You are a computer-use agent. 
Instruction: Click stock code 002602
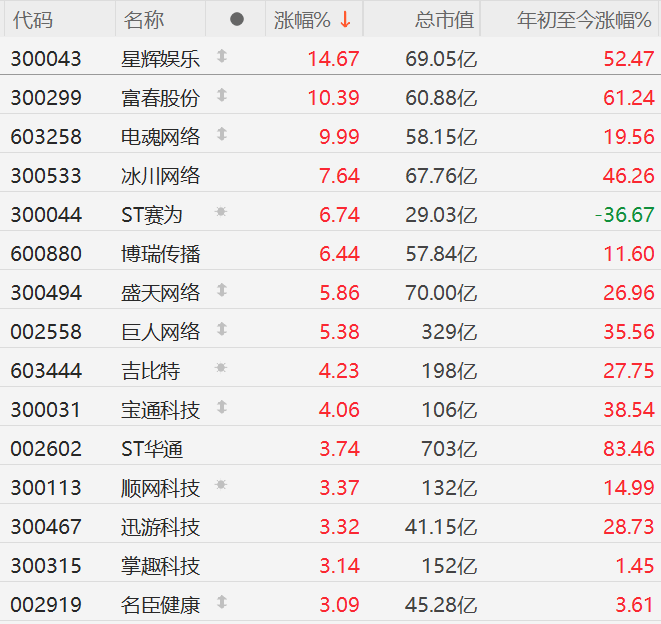coord(46,449)
